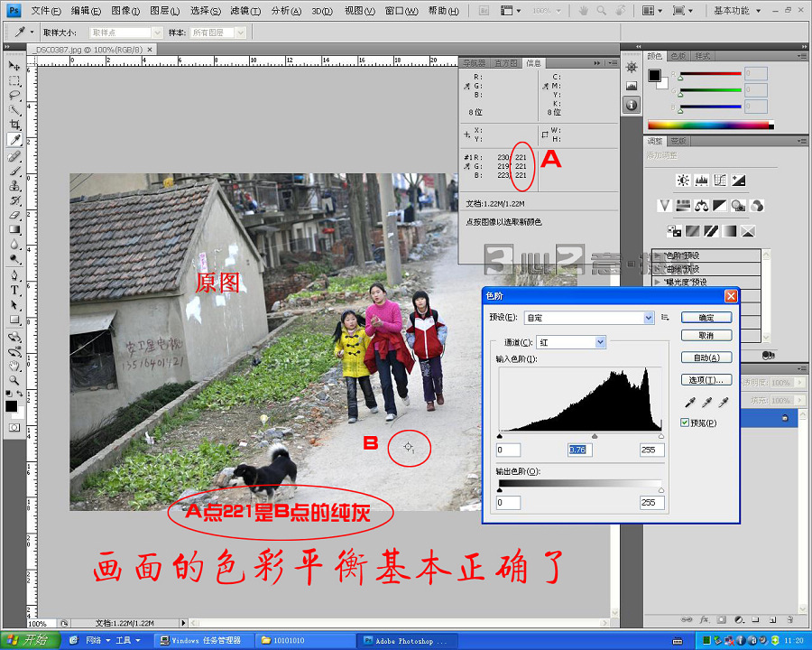Select the Crop tool
812x650 pixels.
[x=14, y=125]
